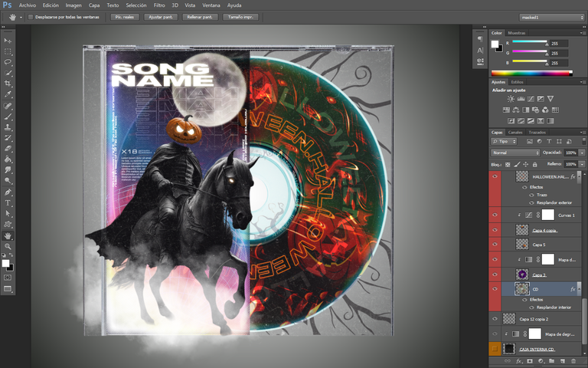Open the Relleno dropdown arrow
This screenshot has width=588, height=368.
[x=582, y=164]
